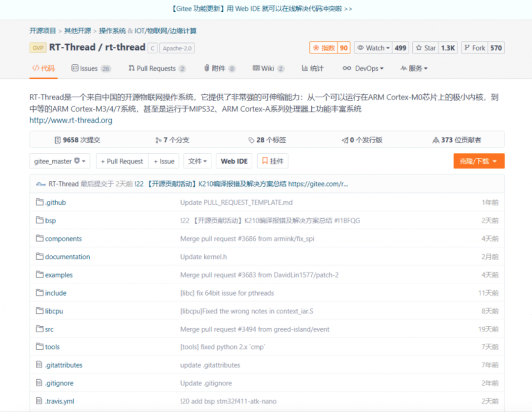Fork the rt-thread repository
The width and height of the screenshot is (532, 412).
pos(475,48)
